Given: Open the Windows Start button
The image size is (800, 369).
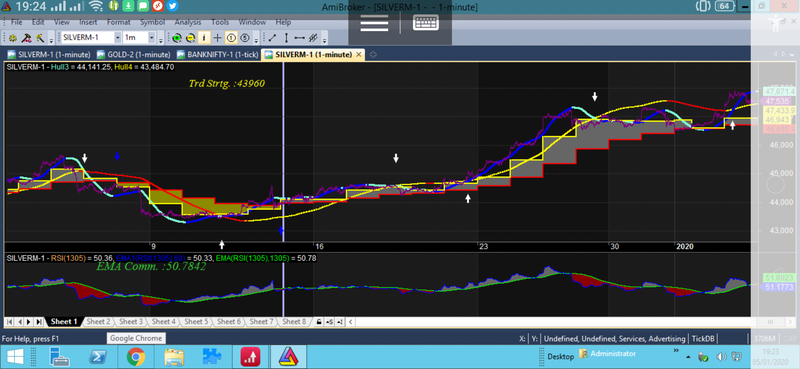Looking at the screenshot, I should [14, 356].
